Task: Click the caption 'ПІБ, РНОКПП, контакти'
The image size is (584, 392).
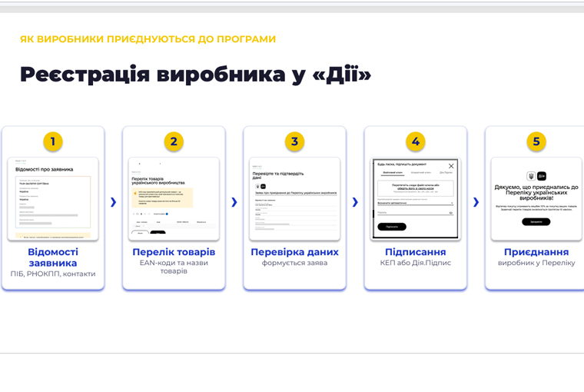Action: coord(53,274)
